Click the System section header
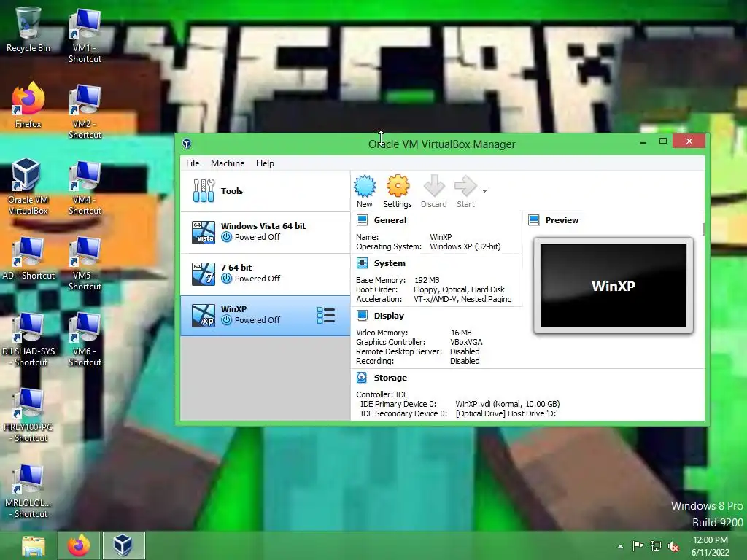The image size is (747, 560). [390, 263]
